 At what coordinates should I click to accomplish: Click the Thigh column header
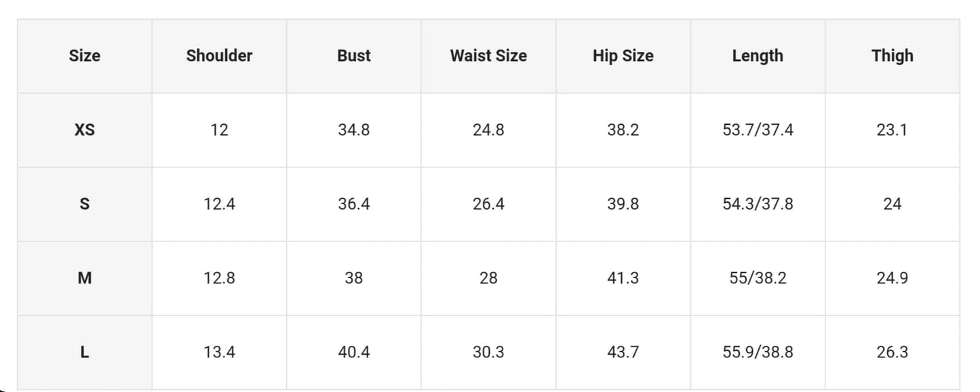tap(893, 56)
